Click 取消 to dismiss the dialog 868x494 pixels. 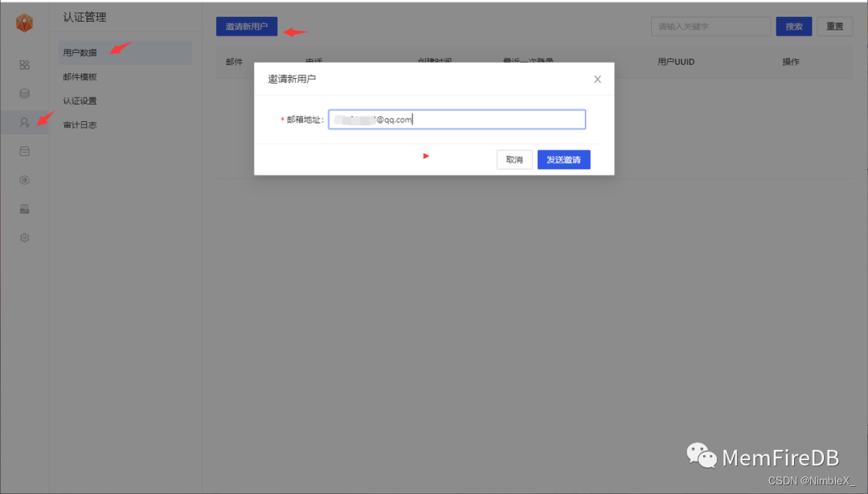coord(514,159)
